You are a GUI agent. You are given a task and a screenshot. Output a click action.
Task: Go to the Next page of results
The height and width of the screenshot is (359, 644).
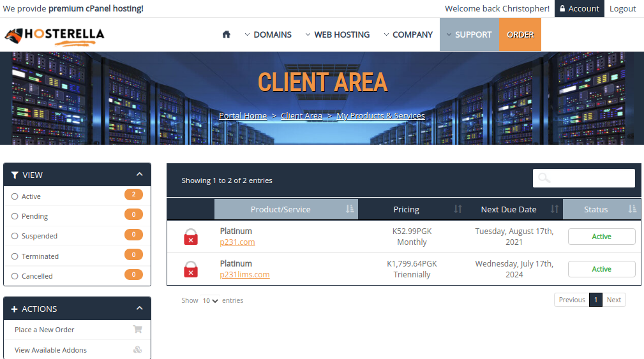click(613, 300)
